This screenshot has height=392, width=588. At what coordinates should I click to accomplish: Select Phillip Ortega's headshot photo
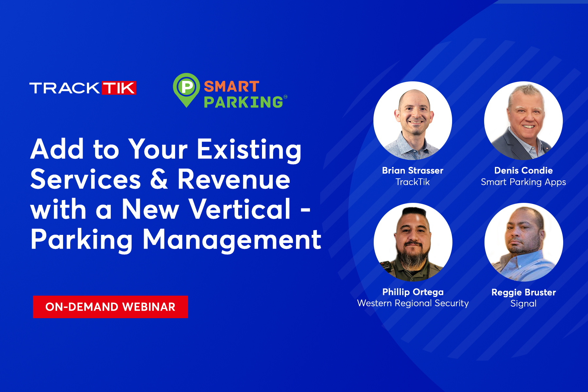(x=413, y=242)
